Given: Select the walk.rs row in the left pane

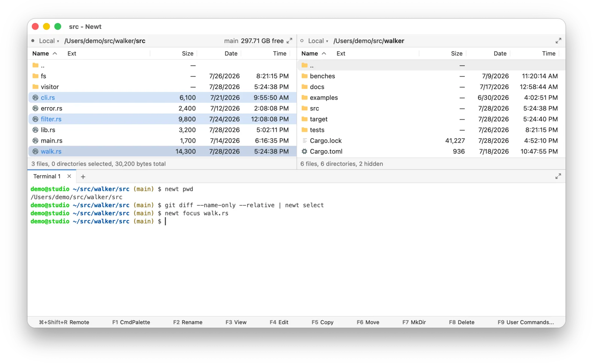Looking at the screenshot, I should pos(162,151).
